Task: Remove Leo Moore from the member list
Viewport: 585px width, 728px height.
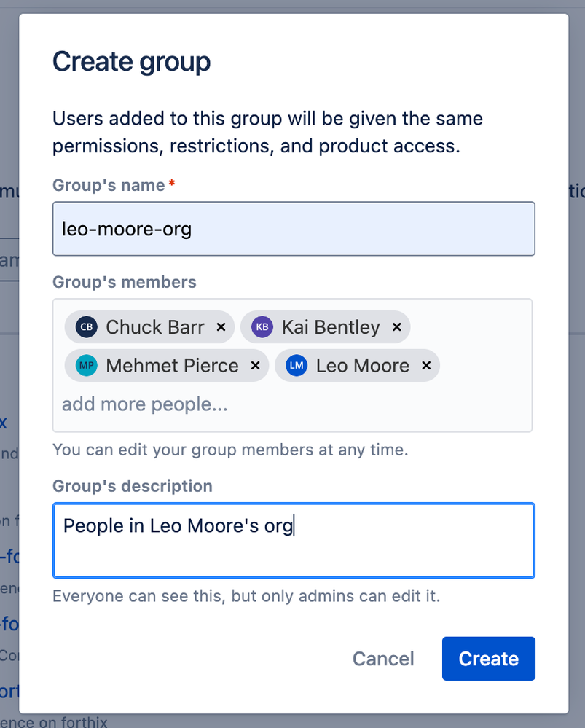Action: point(426,365)
